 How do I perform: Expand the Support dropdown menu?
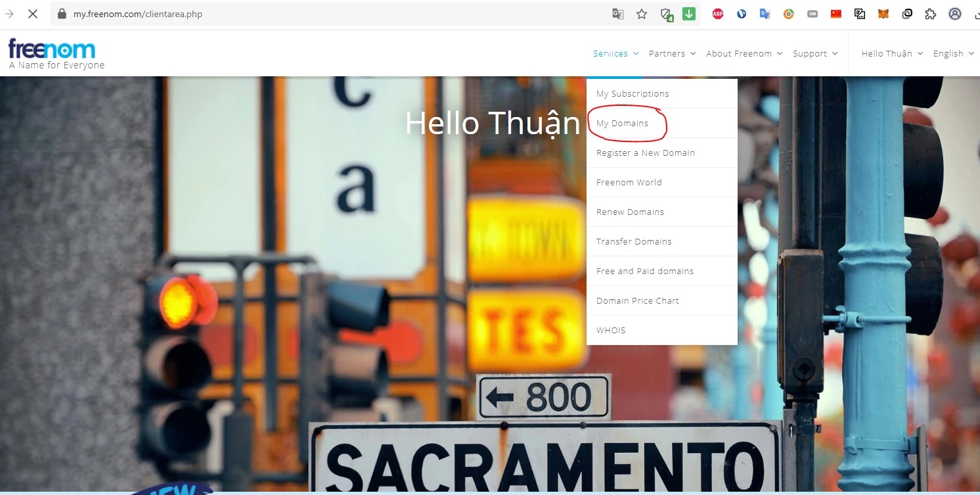pos(815,54)
